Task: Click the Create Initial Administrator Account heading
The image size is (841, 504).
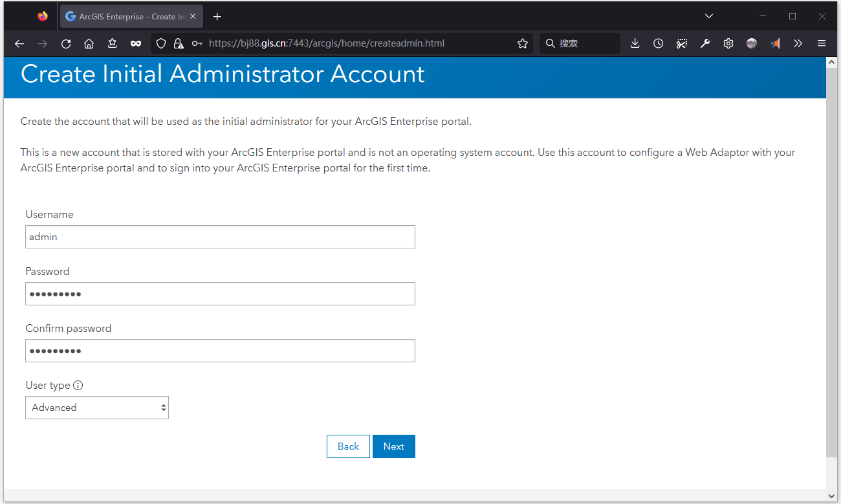Action: (x=223, y=74)
